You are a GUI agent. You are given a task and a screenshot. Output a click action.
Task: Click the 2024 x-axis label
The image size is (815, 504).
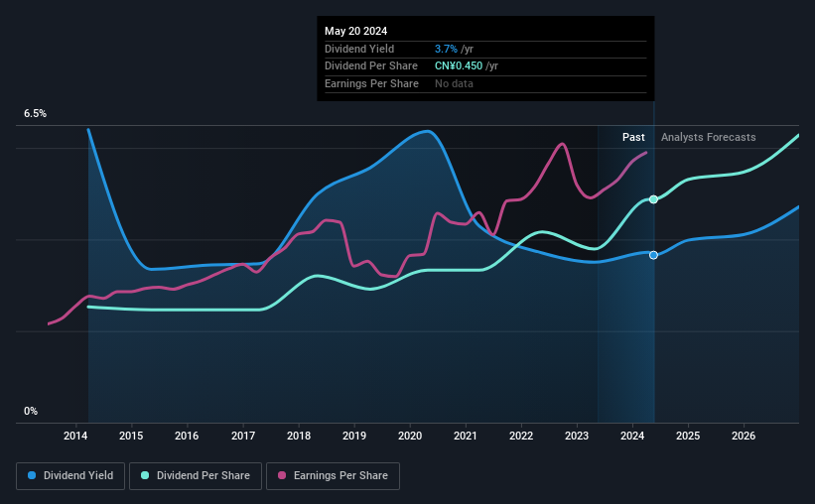[x=632, y=436]
